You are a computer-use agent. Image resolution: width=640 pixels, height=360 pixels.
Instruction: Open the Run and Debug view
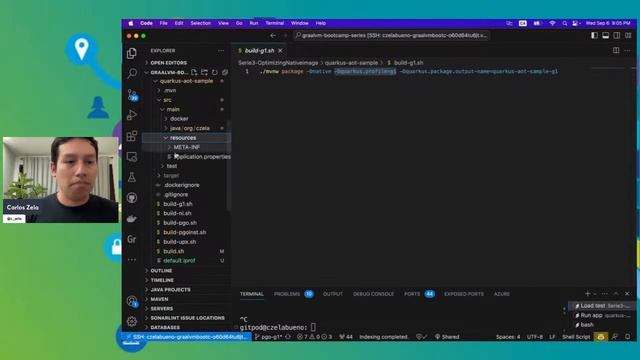coord(132,115)
